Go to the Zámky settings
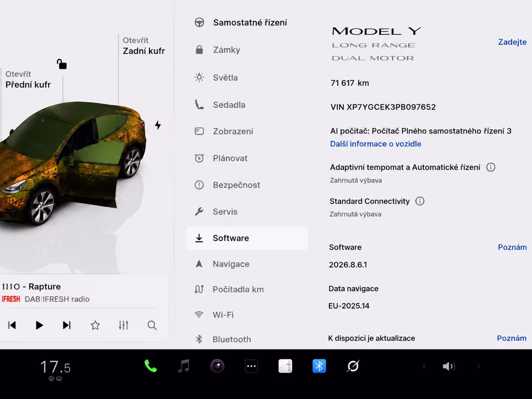The image size is (532, 399). (247, 50)
